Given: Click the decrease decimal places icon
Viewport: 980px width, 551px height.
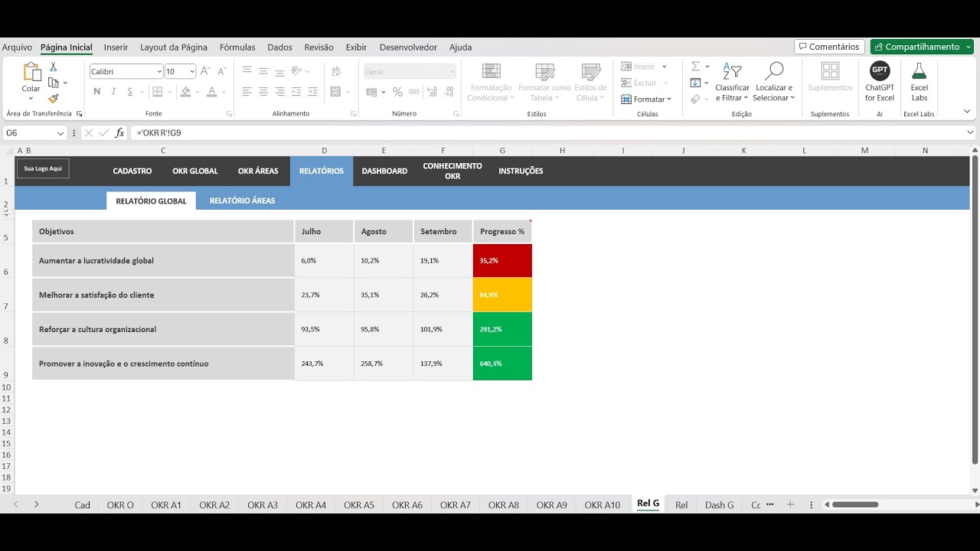Looking at the screenshot, I should click(449, 92).
